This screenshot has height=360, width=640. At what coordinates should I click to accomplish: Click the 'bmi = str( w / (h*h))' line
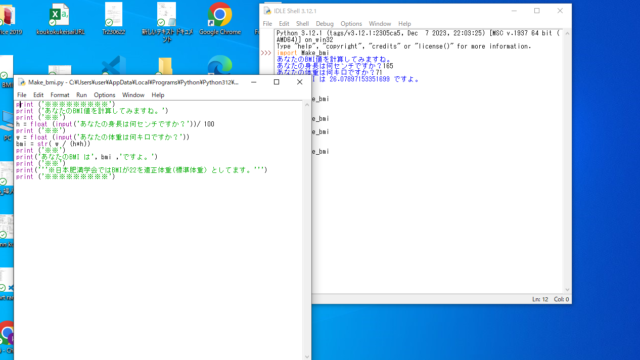click(x=53, y=144)
